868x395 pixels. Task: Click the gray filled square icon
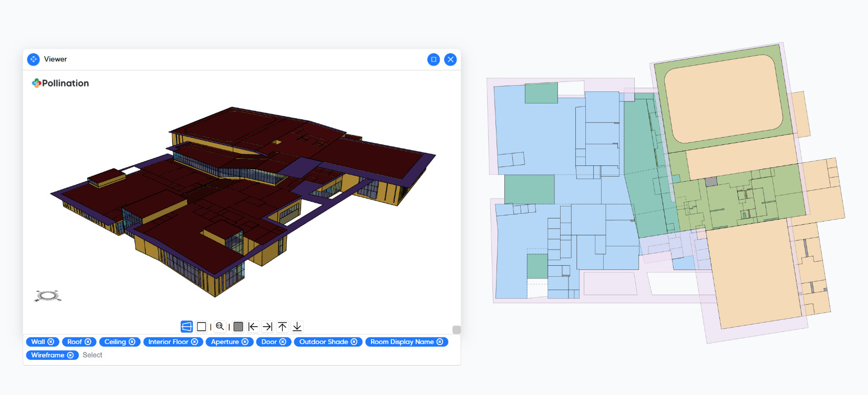(x=238, y=327)
